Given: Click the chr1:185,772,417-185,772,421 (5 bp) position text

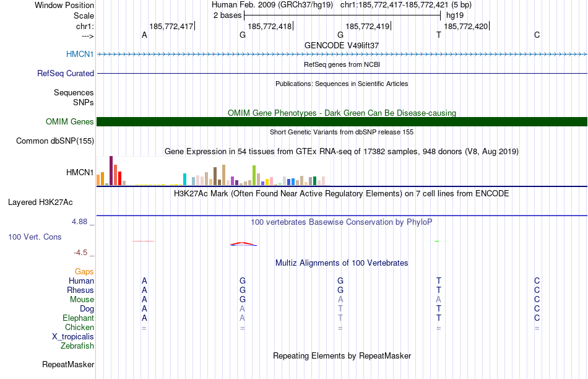Looking at the screenshot, I should click(x=406, y=5).
